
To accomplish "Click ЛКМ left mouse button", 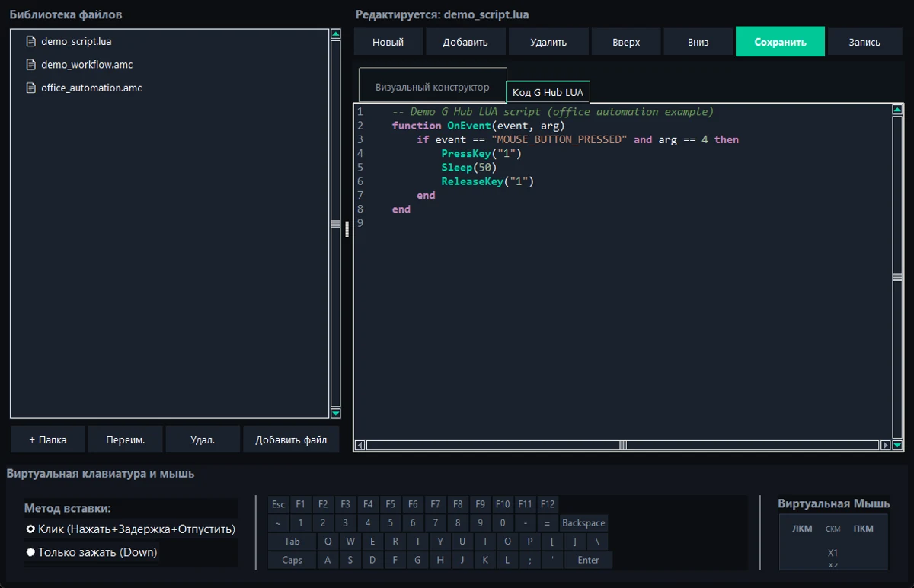I will coord(802,529).
